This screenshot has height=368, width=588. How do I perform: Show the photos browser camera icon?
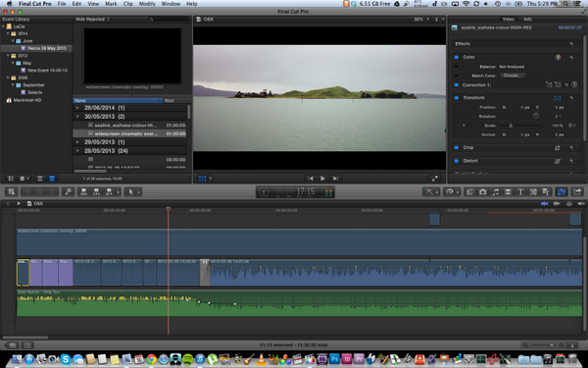coord(482,192)
